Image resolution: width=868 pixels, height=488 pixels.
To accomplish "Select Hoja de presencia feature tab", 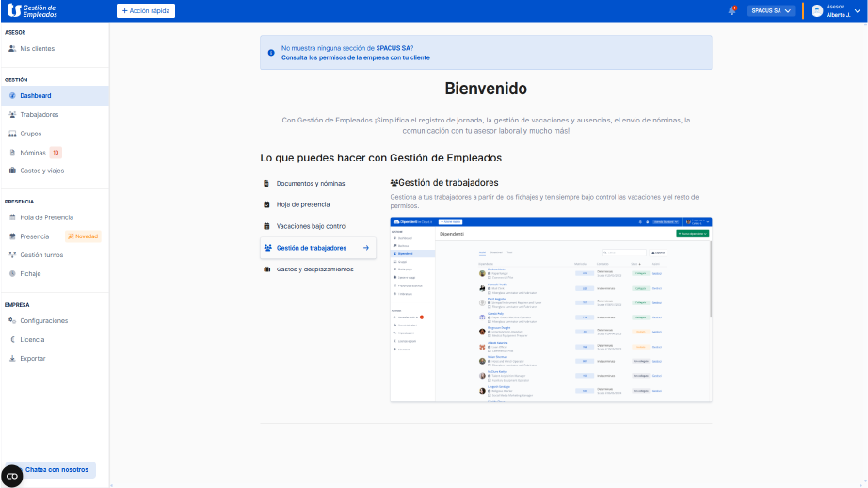I will (x=318, y=204).
